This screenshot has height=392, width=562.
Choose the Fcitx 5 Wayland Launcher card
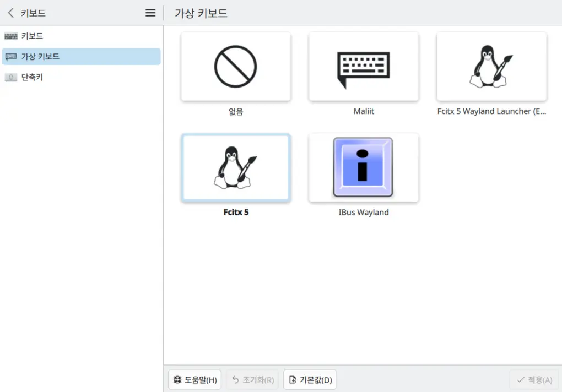coord(491,67)
